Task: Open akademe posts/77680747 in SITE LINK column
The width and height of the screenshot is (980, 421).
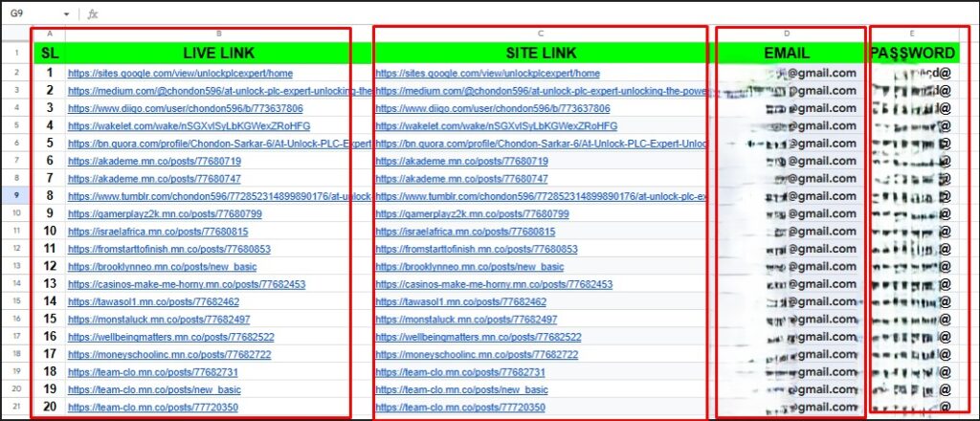Action: [462, 179]
